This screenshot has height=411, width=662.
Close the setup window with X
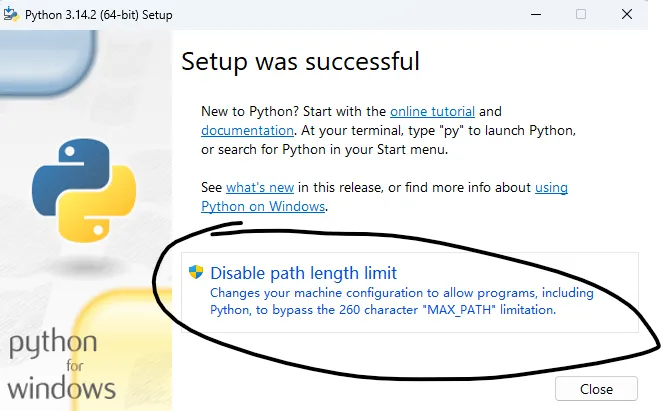(627, 14)
